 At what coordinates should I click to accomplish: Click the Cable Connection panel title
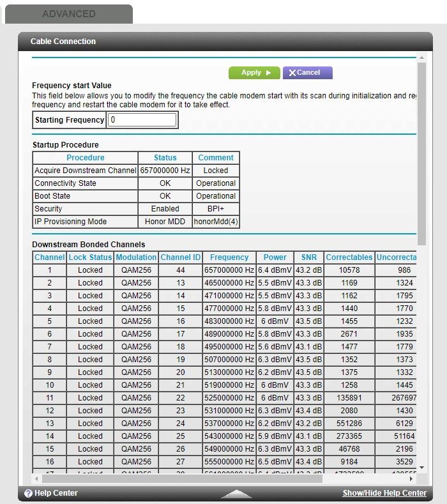coord(63,42)
